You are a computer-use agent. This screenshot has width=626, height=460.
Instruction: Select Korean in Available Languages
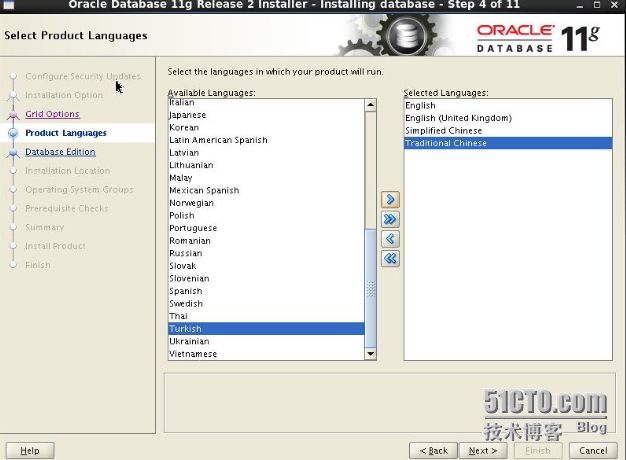(266, 127)
